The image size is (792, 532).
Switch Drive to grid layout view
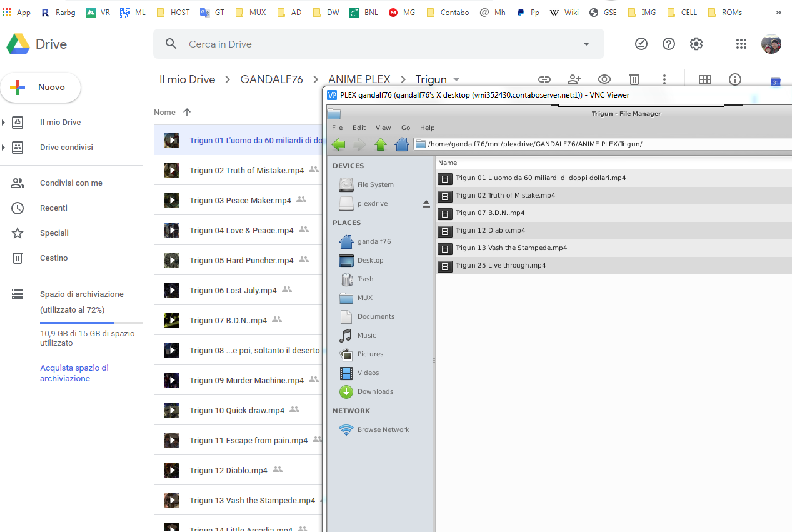705,79
